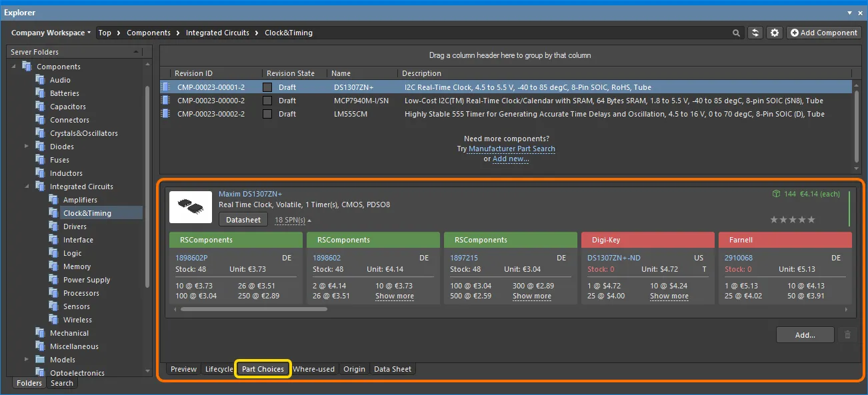Click the component icon of CMP-00023-00001-2 row
The height and width of the screenshot is (395, 868).
pyautogui.click(x=166, y=87)
